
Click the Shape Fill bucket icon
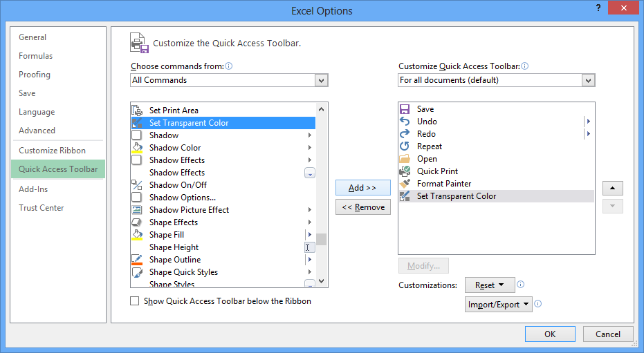point(137,235)
